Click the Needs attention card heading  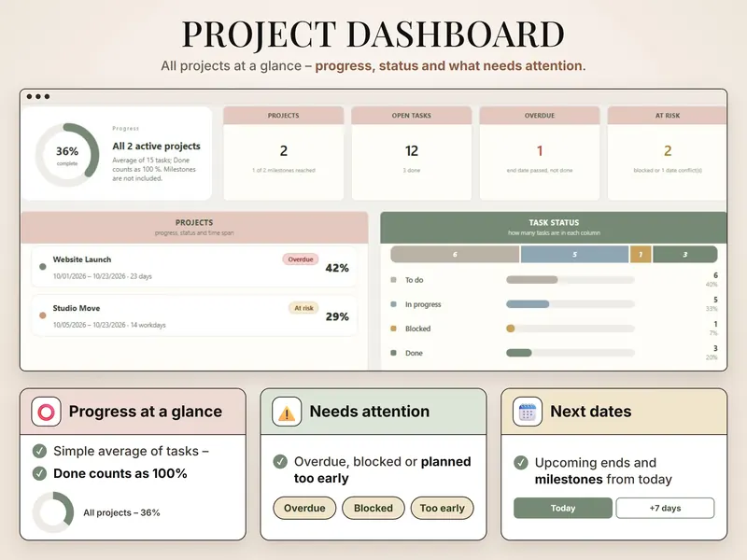tap(369, 412)
